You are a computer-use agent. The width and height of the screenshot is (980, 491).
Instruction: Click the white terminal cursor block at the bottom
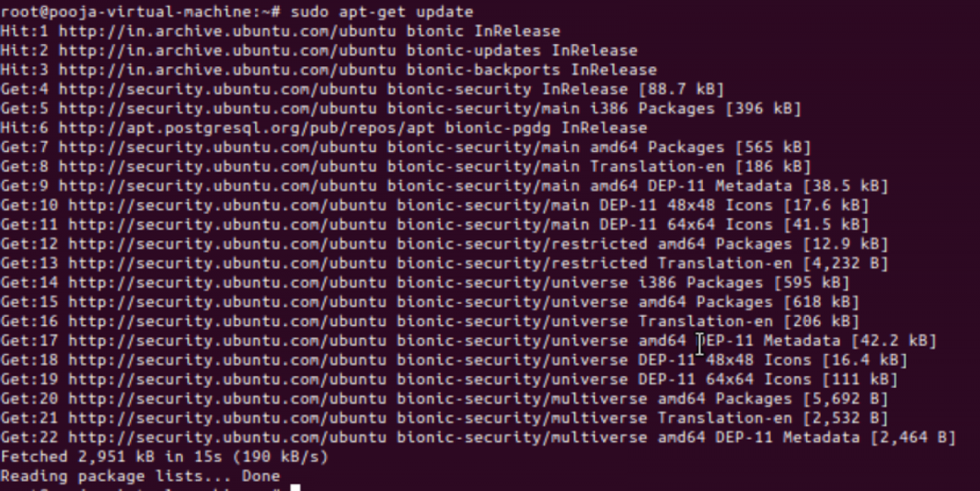(296, 488)
